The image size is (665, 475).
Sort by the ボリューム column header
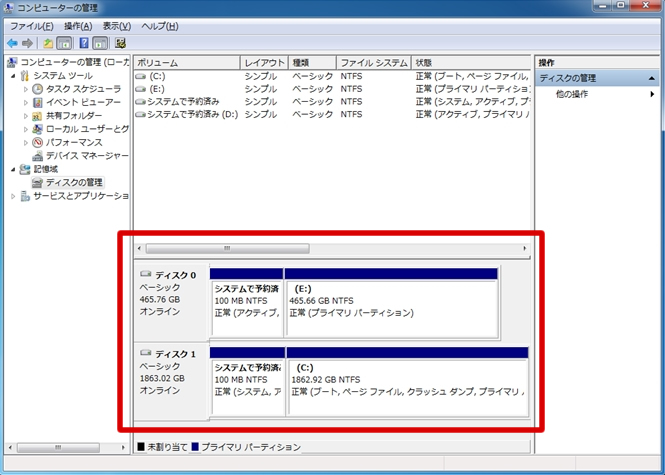[187, 63]
